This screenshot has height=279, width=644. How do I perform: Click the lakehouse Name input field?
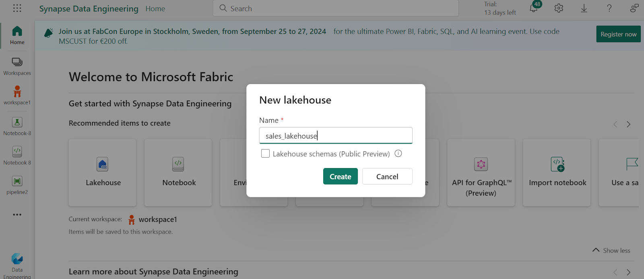pos(336,135)
